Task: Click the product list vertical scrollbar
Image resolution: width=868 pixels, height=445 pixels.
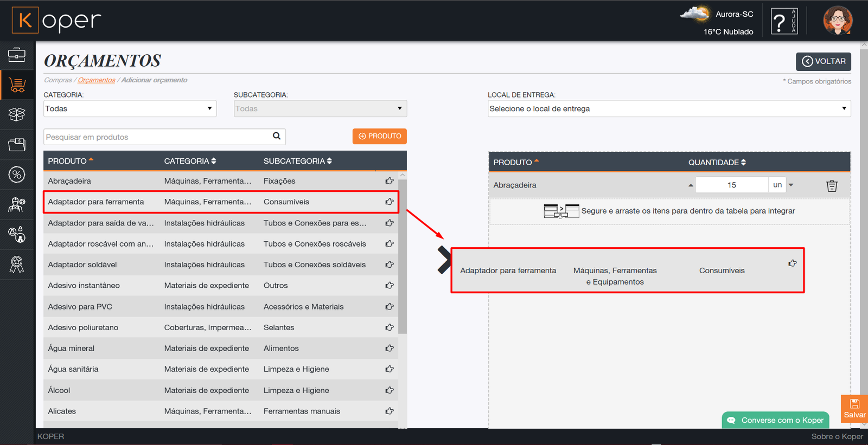Action: (402, 255)
